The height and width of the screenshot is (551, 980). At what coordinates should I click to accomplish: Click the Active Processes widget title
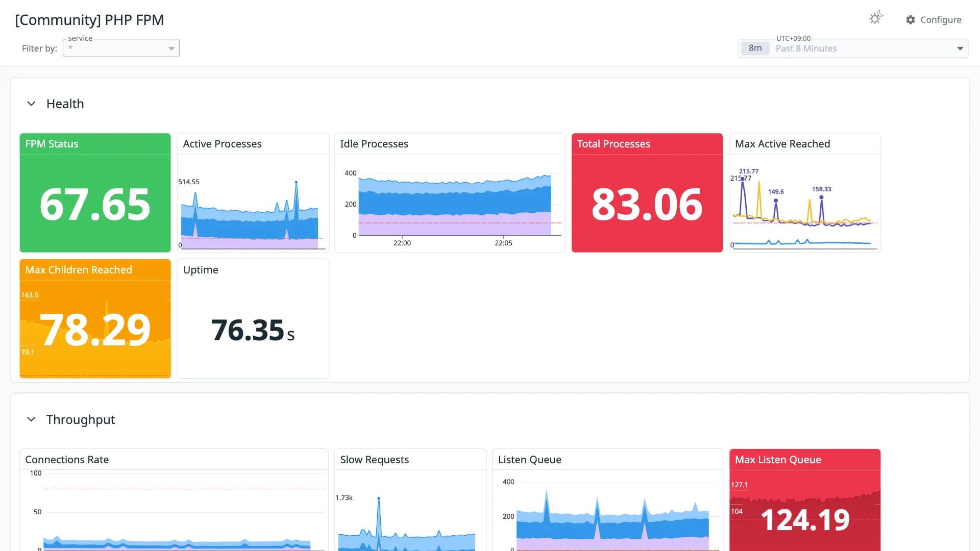[222, 144]
